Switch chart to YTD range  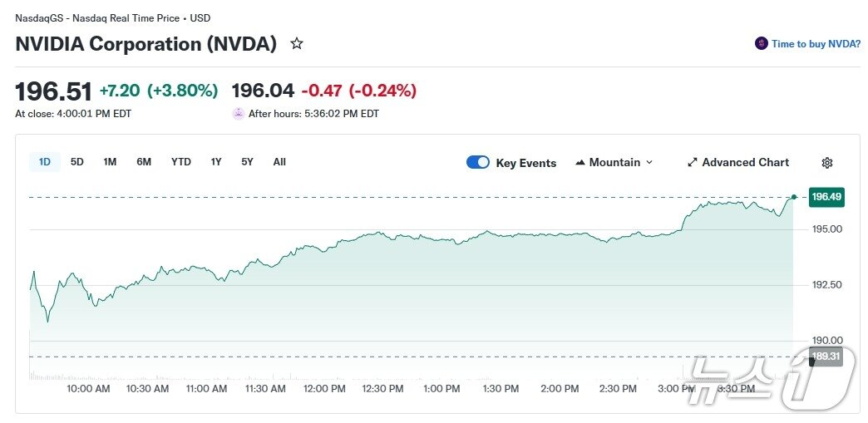tap(181, 162)
